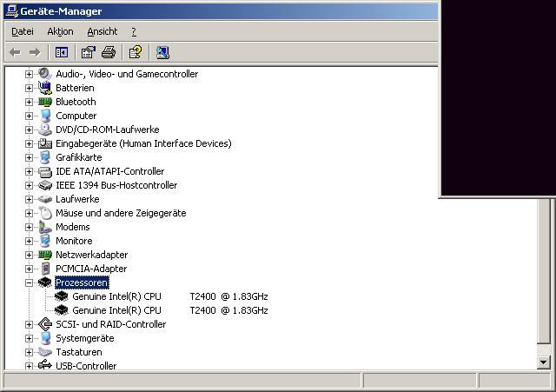Select Eingabegeräte (Human Interface Devices) label
556x392 pixels.
[x=143, y=143]
